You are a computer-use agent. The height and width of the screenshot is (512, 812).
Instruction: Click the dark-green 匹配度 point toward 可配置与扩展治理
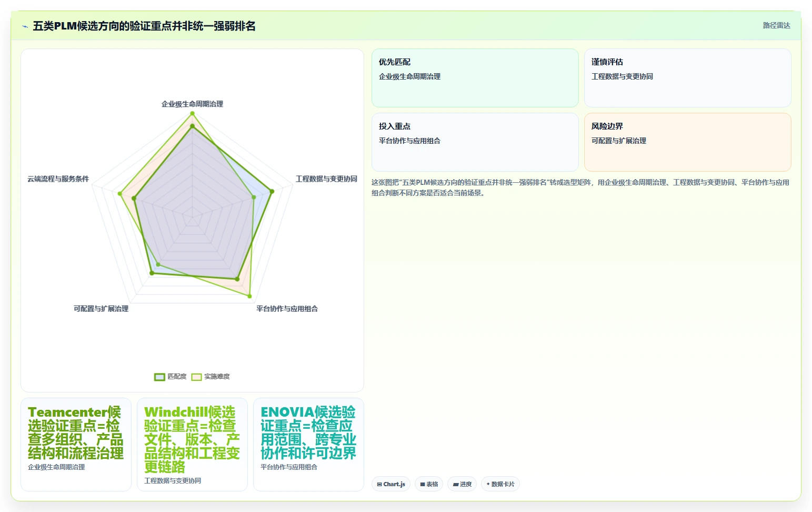point(152,273)
